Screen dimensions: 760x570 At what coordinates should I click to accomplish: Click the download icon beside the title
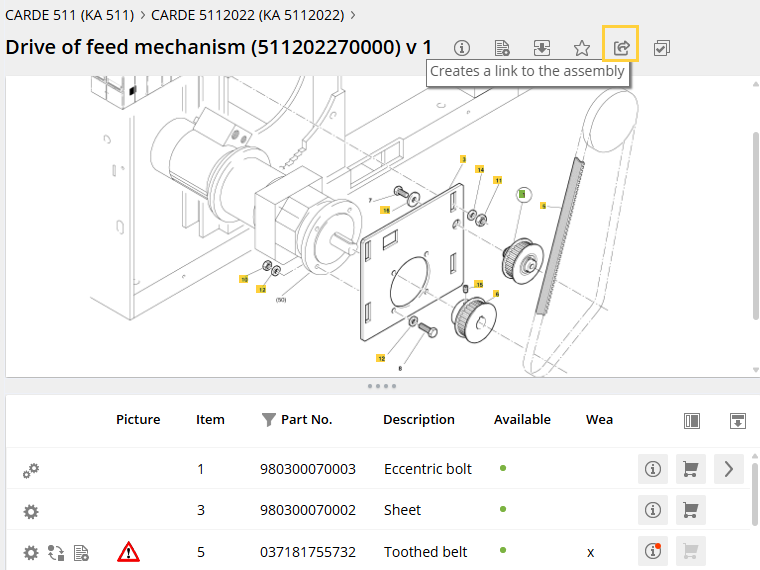[541, 48]
